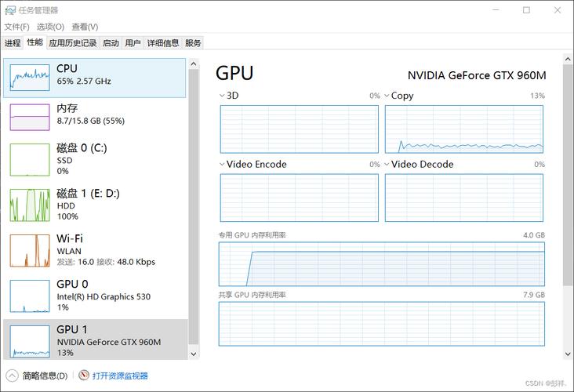The image size is (574, 392).
Task: Click the Video Decode graph
Action: [464, 198]
